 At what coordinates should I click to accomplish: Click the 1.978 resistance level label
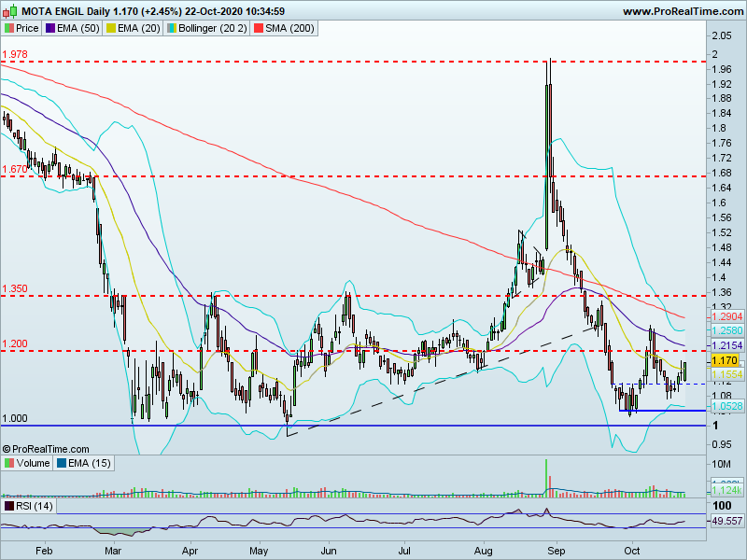click(x=15, y=54)
